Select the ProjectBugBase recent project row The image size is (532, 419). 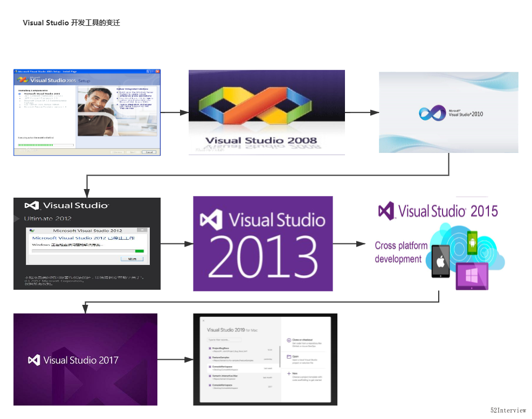coord(243,350)
